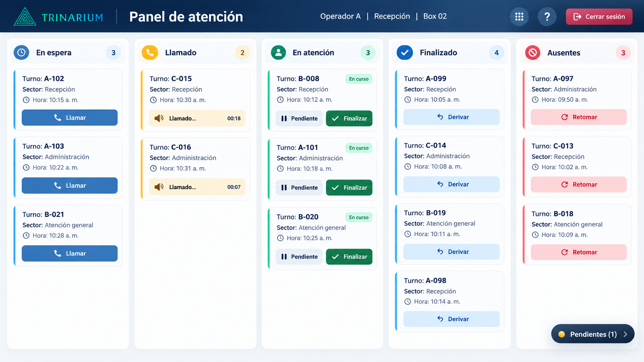
Task: Click speaker icon on turno C-015
Action: pos(159,118)
